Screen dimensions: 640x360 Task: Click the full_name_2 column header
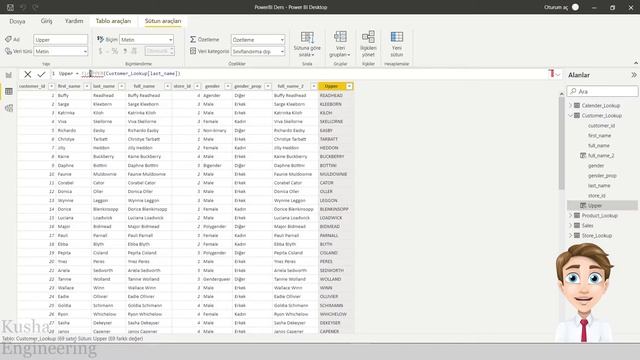pyautogui.click(x=291, y=86)
